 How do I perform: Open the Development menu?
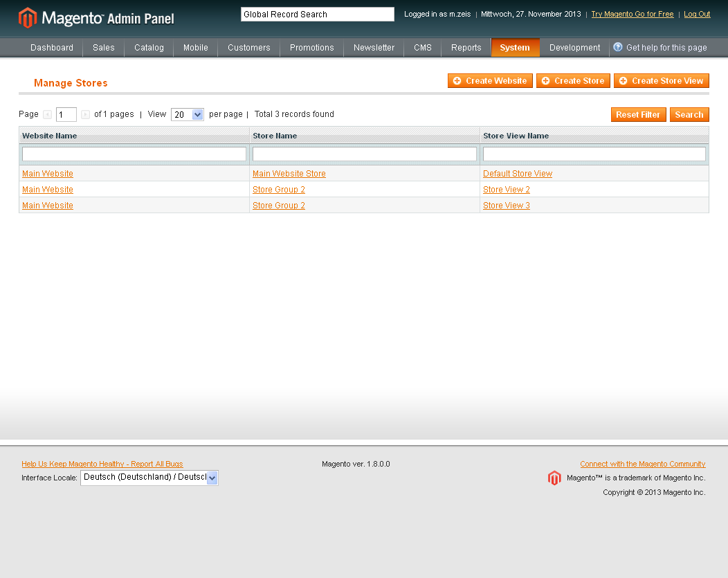pos(575,47)
